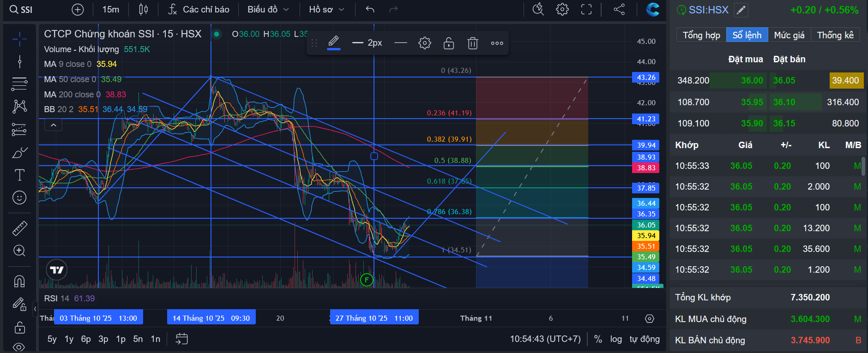Undo the last chart action
Image resolution: width=868 pixels, height=353 pixels.
pos(370,10)
